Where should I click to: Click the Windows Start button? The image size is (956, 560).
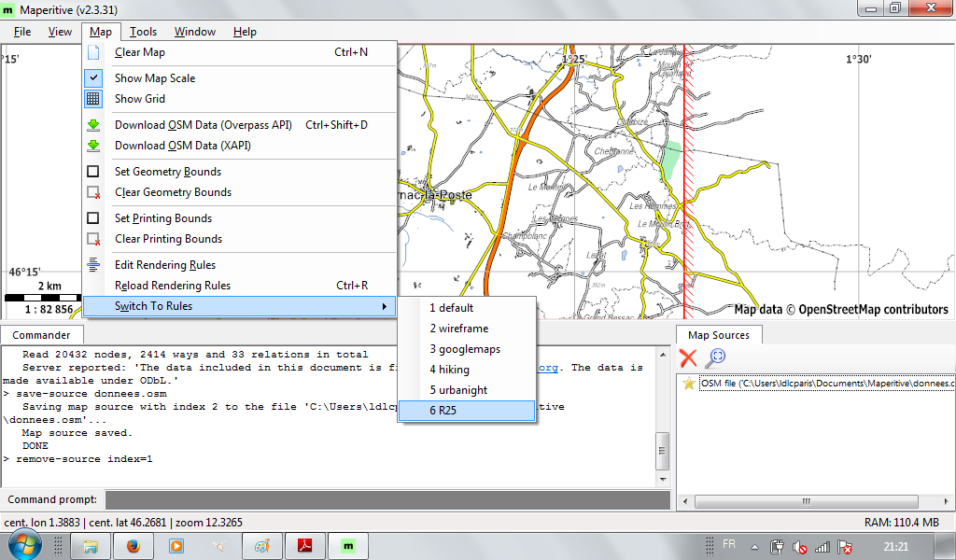(x=24, y=544)
